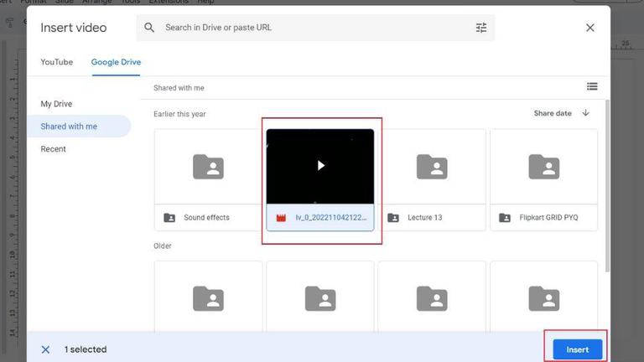Image resolution: width=644 pixels, height=362 pixels.
Task: Click the Flipkart GRID PYQ folder thumbnail
Action: pyautogui.click(x=543, y=167)
